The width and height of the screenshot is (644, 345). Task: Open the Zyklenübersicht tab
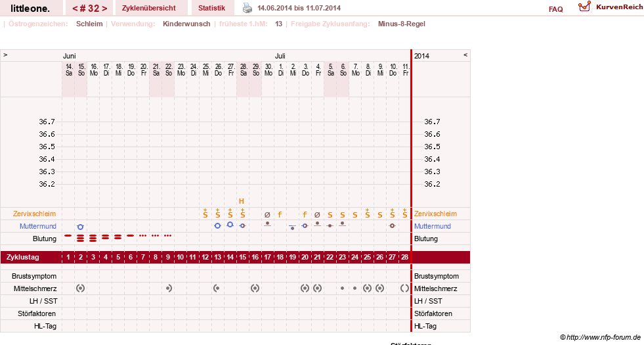pyautogui.click(x=148, y=8)
